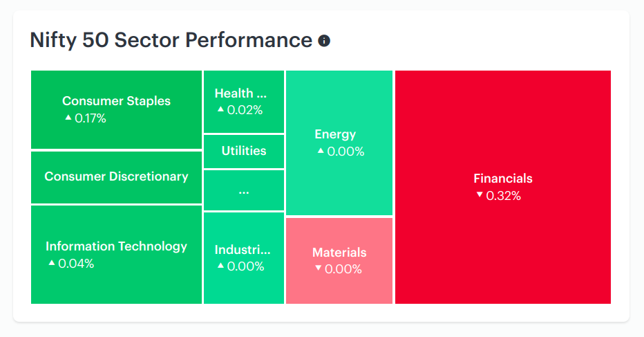
Task: Click the Nifty 50 Sector Performance heading
Action: tap(171, 40)
